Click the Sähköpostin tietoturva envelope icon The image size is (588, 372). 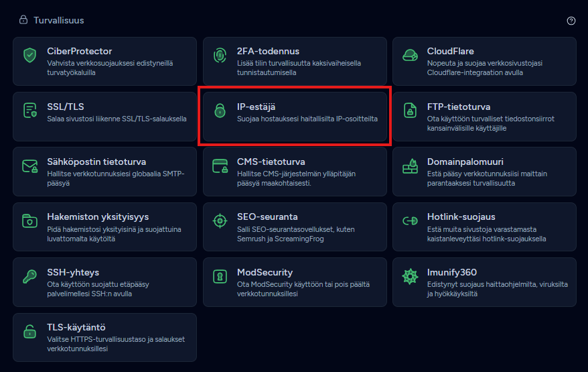pos(29,166)
